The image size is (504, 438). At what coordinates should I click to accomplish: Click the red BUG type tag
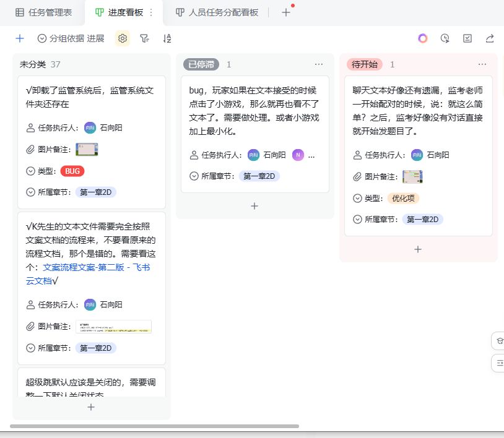[72, 171]
